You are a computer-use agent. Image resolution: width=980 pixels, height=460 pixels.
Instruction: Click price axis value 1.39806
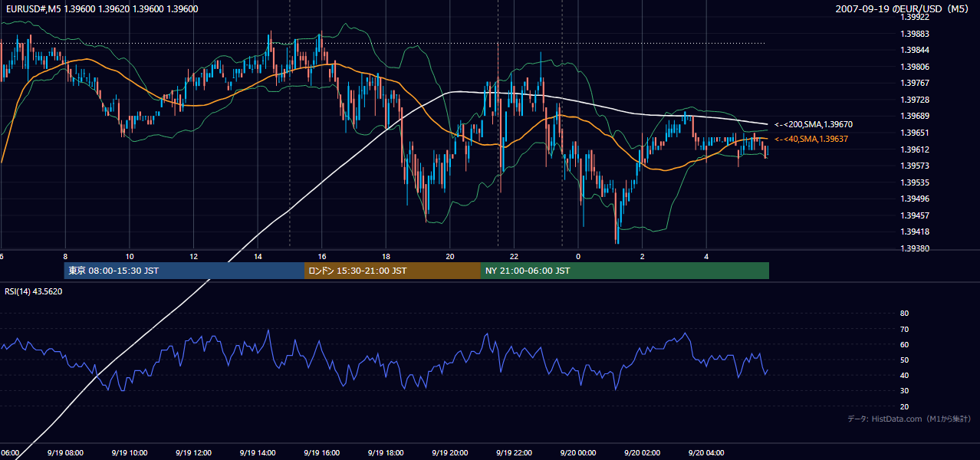913,67
